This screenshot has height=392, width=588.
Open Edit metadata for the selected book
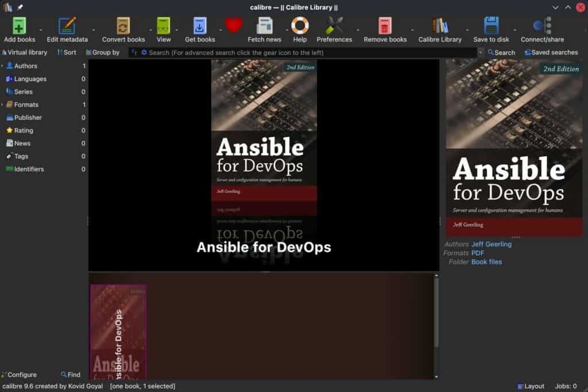[x=66, y=26]
